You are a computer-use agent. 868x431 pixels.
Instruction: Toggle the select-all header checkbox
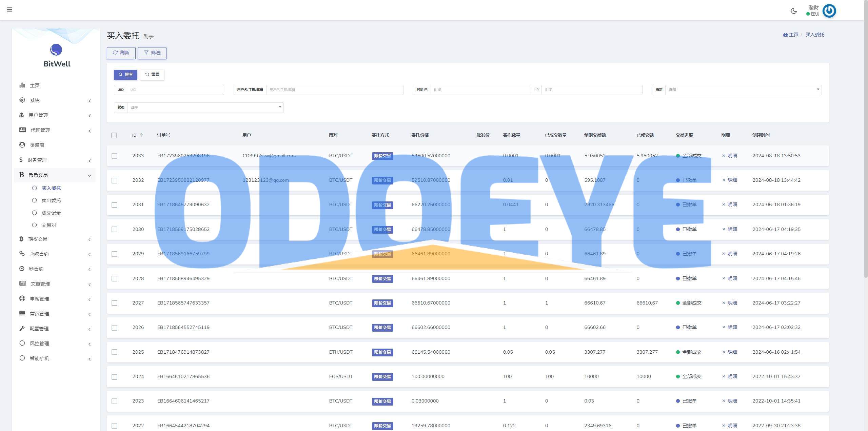click(x=114, y=135)
